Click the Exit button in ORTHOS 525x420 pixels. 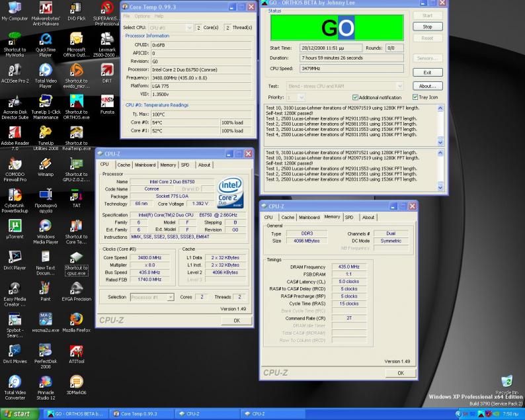coord(428,72)
